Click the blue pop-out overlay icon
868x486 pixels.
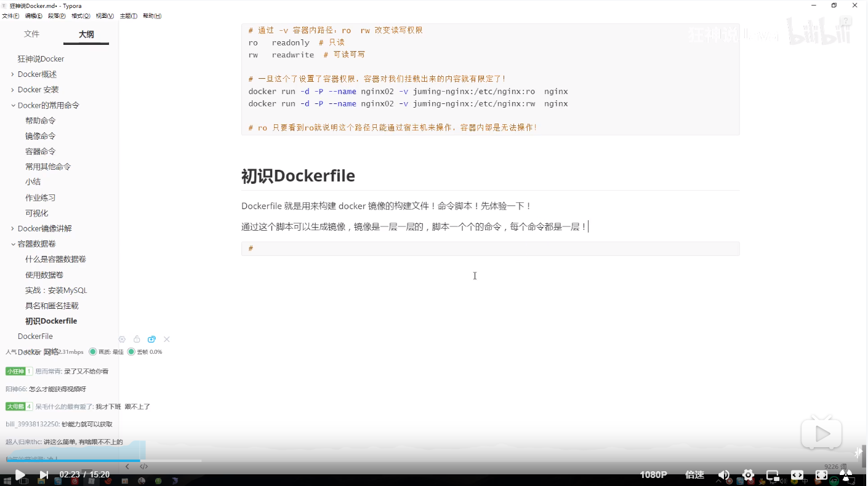(x=151, y=339)
